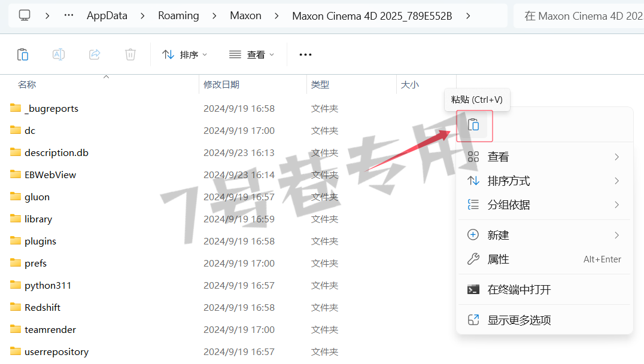
Task: Open the toolbar's three-dot more options
Action: tap(306, 54)
